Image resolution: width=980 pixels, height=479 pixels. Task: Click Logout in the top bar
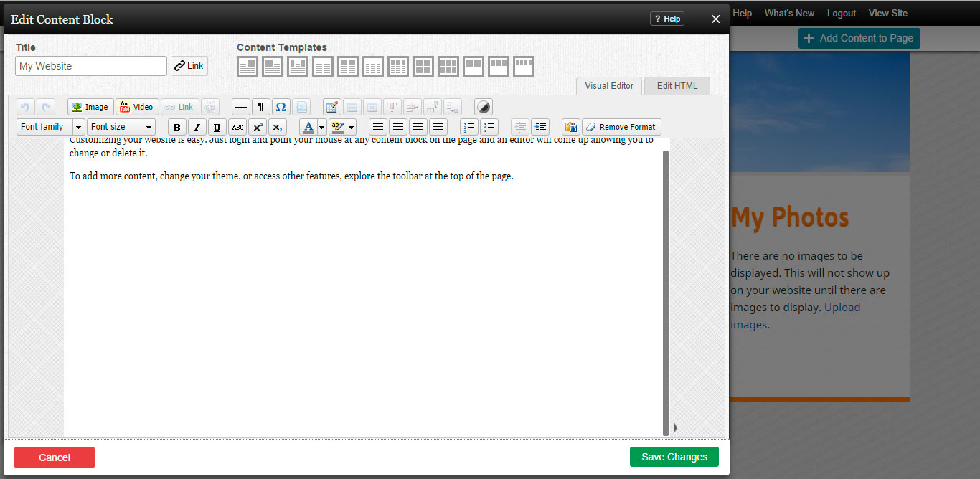(842, 13)
